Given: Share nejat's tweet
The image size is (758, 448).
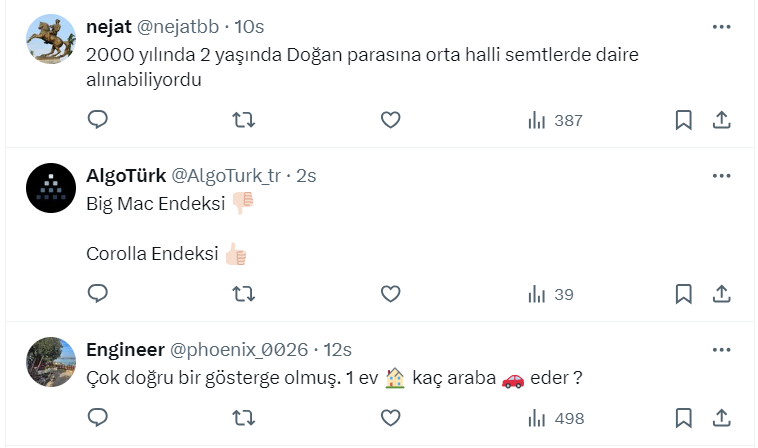Looking at the screenshot, I should coord(721,120).
